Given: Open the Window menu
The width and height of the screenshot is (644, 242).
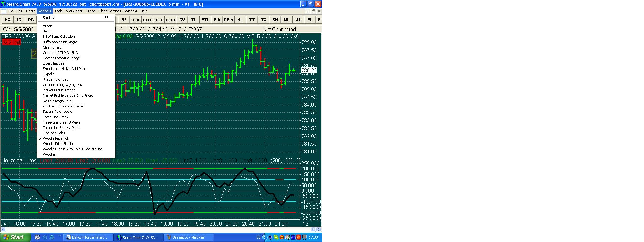Looking at the screenshot, I should click(131, 11).
